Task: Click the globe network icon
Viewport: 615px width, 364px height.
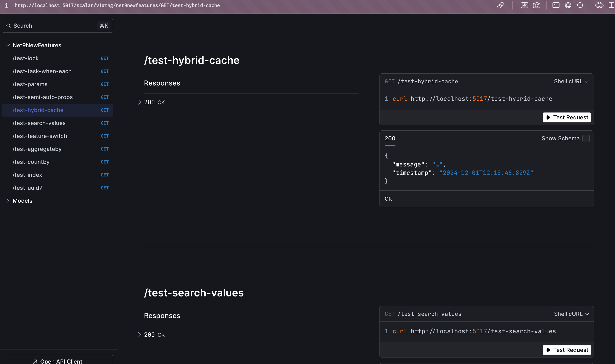Action: [568, 5]
